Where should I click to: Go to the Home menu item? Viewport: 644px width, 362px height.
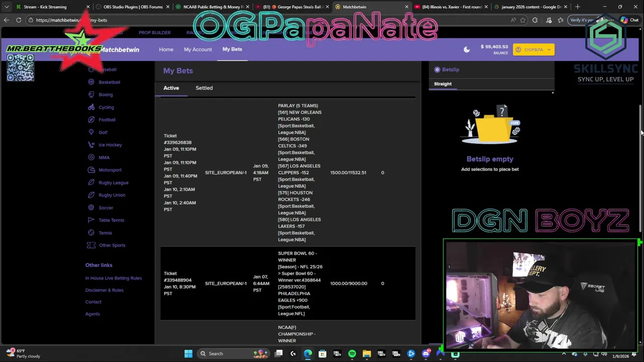tap(166, 49)
